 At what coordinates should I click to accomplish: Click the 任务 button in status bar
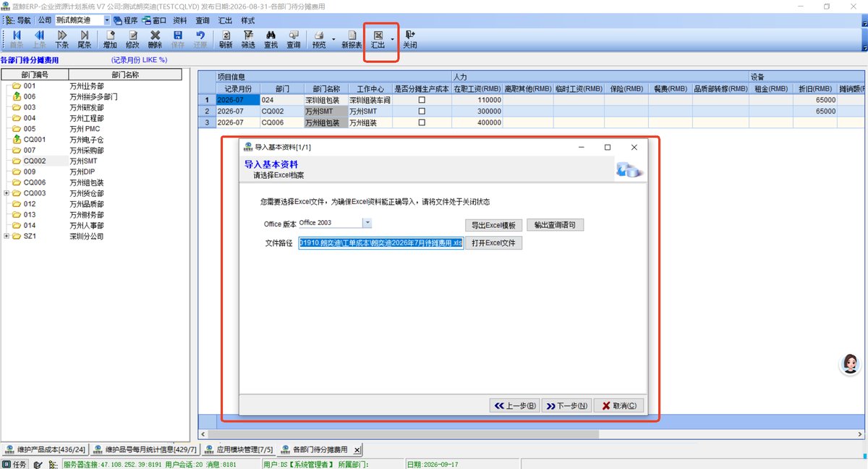coord(14,464)
